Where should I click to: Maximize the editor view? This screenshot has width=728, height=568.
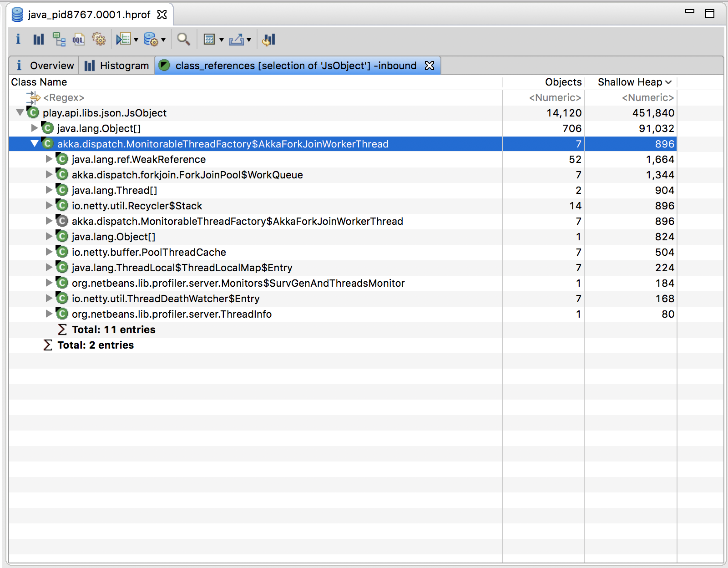pyautogui.click(x=710, y=14)
